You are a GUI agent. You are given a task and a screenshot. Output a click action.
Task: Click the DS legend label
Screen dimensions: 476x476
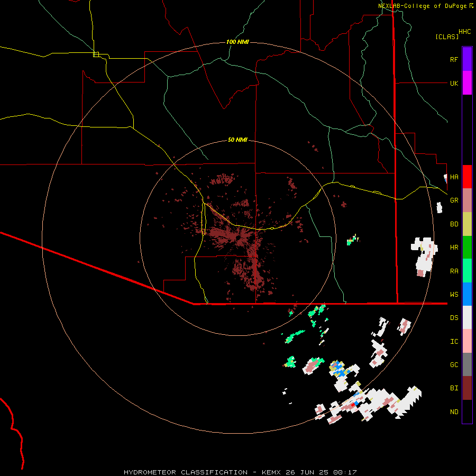coord(454,318)
